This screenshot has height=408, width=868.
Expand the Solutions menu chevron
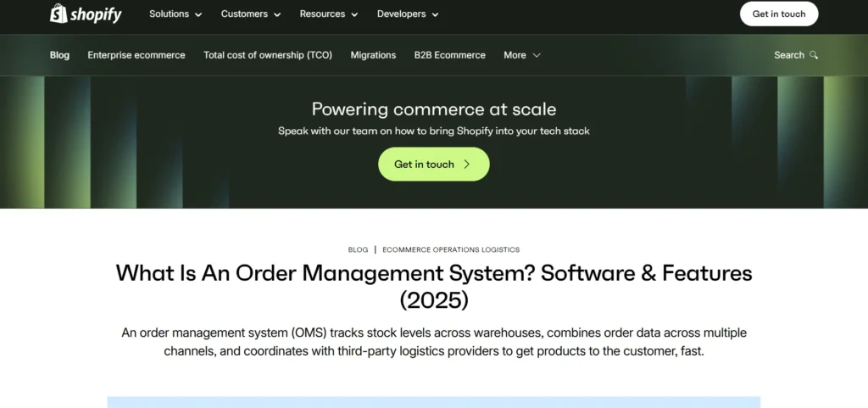point(198,14)
